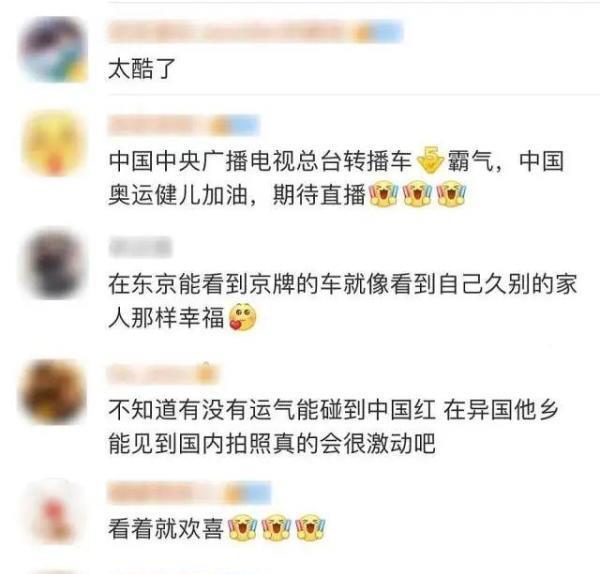This screenshot has height=574, width=600.
Task: Click the level badge beside first commenter's name
Action: click(x=378, y=32)
